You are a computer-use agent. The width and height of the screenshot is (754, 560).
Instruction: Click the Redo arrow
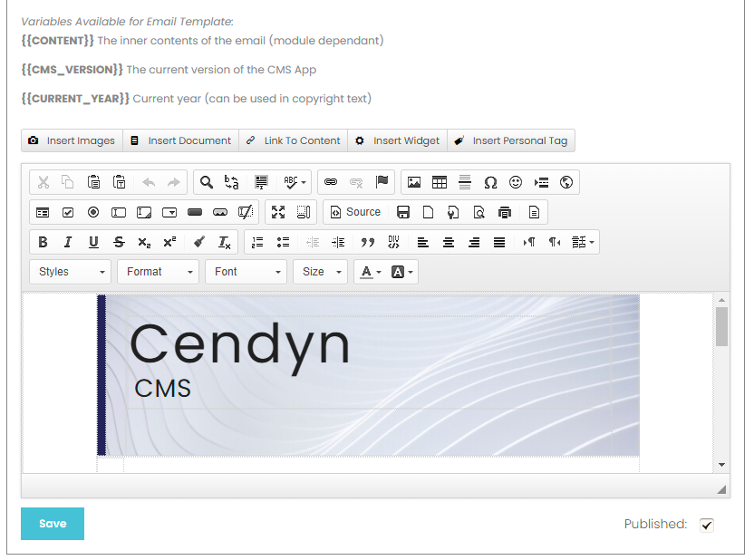(174, 182)
